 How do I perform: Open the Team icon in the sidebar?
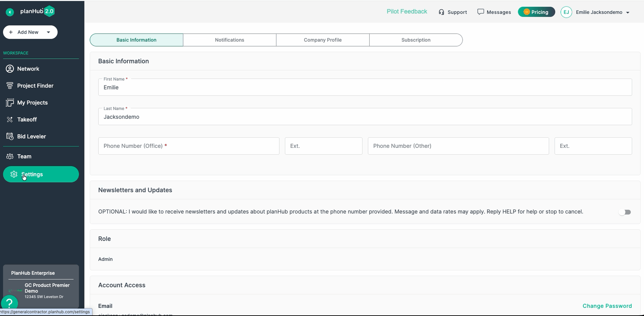click(10, 157)
